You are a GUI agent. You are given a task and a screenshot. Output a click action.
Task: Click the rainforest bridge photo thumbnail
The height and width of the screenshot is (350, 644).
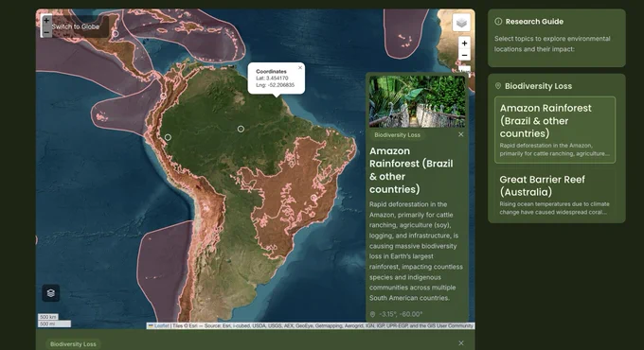417,101
